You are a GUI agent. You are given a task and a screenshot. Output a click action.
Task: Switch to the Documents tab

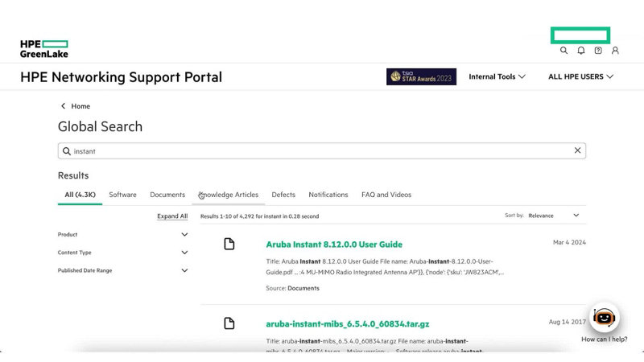[x=167, y=195]
